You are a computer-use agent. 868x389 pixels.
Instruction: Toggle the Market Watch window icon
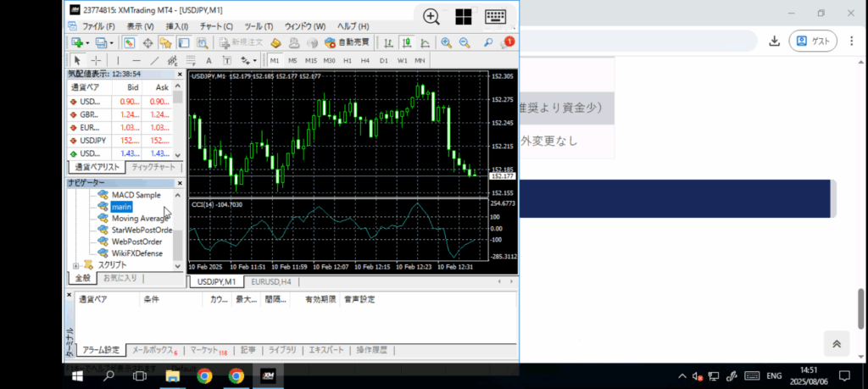pyautogui.click(x=130, y=42)
